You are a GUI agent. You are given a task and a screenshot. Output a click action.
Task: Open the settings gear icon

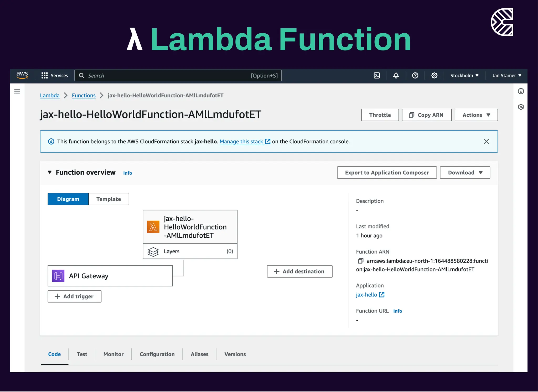434,76
